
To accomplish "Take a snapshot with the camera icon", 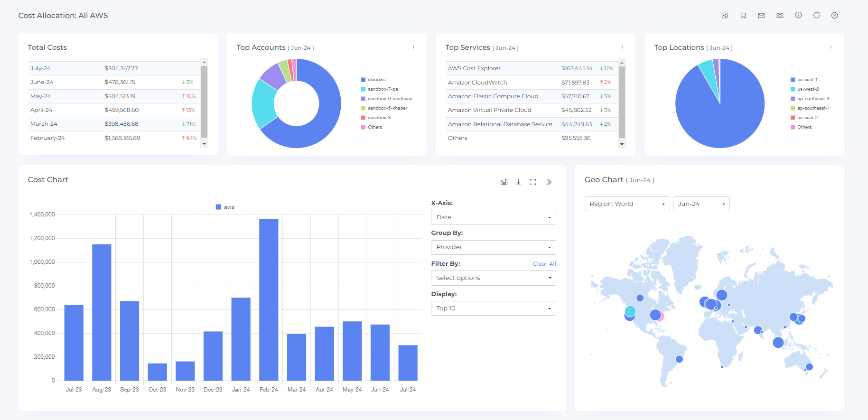I will click(780, 16).
